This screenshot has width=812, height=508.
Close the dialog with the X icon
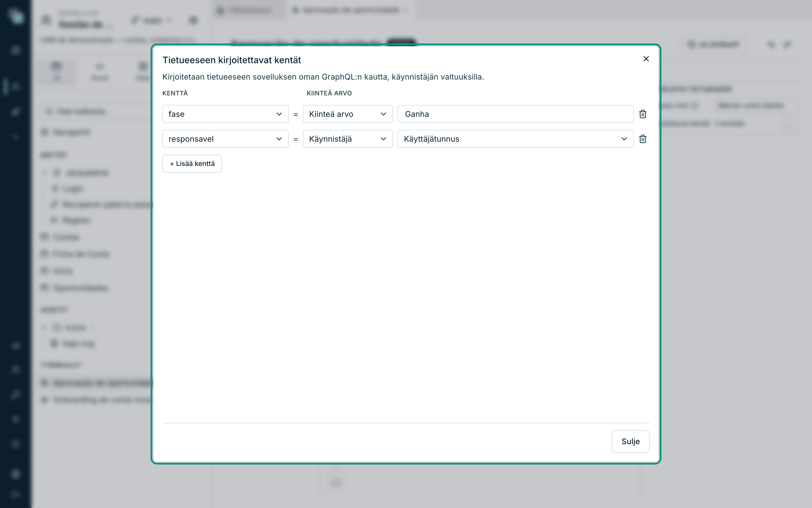(x=646, y=59)
